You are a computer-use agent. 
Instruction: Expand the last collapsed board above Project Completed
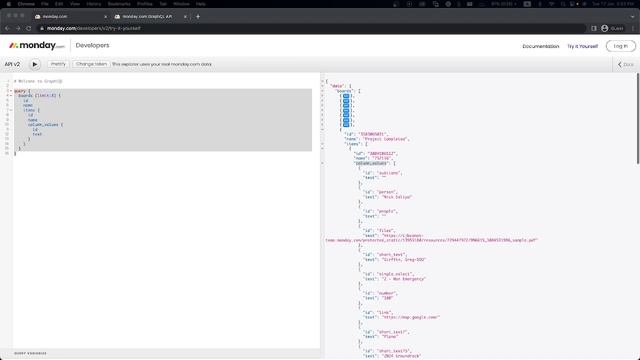pyautogui.click(x=346, y=124)
